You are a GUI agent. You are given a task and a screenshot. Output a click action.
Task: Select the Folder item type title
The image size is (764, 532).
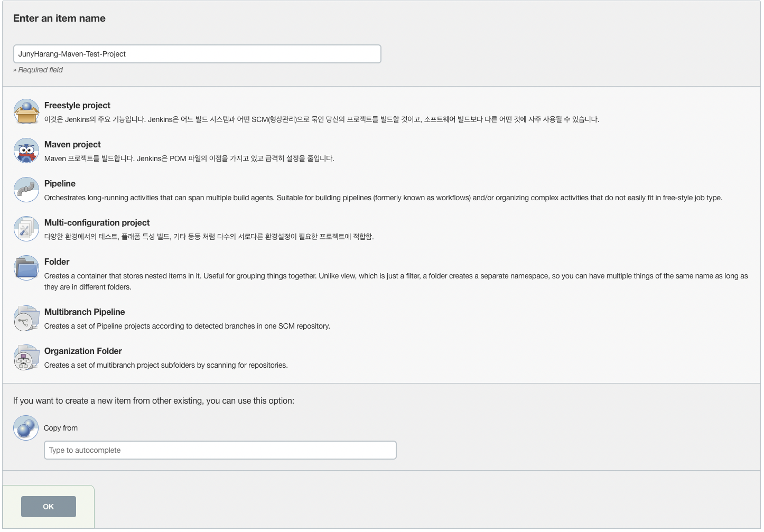tap(57, 262)
